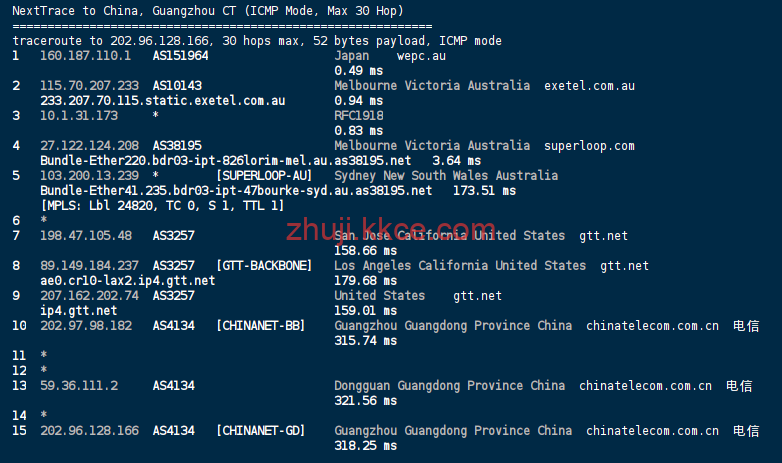
Task: Click the [CHINANET-BB] tag on hop 10
Action: pos(261,325)
